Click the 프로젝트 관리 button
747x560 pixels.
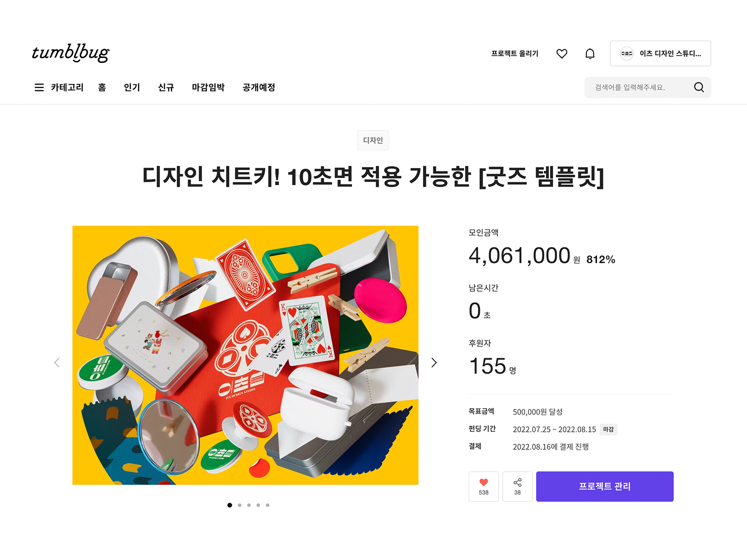point(605,486)
